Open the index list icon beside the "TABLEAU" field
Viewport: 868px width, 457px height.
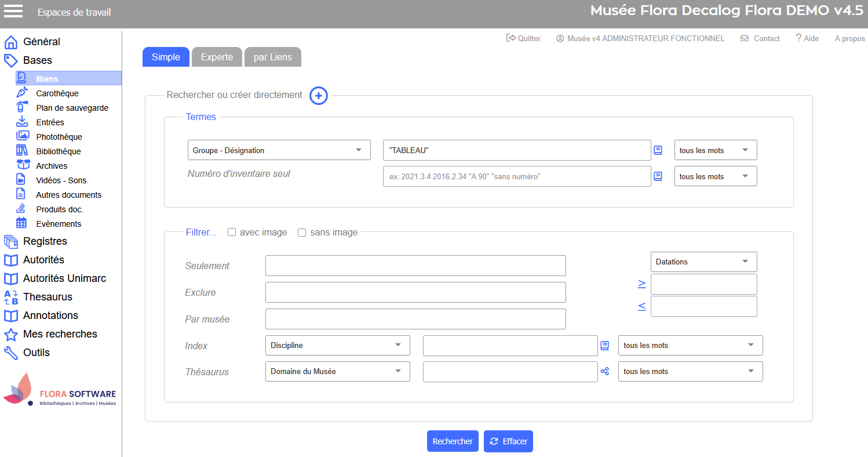(x=658, y=150)
